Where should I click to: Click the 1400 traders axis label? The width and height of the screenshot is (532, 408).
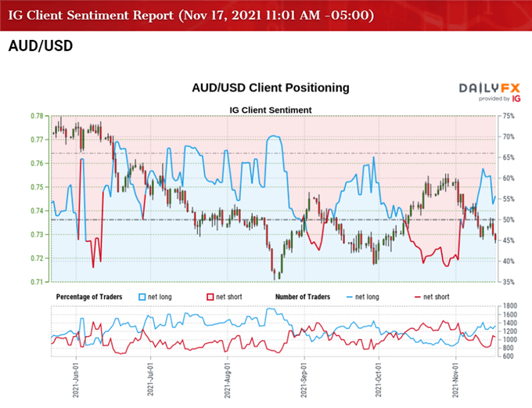[x=510, y=323]
